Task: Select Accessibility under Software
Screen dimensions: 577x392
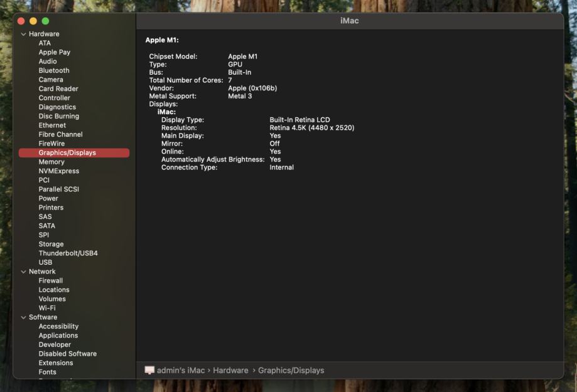Action: pyautogui.click(x=58, y=327)
